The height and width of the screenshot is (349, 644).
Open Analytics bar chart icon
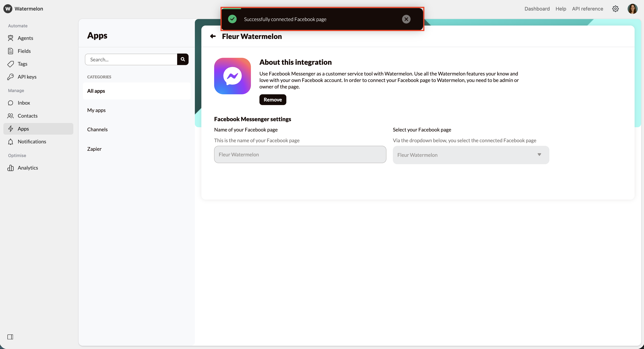click(x=11, y=168)
